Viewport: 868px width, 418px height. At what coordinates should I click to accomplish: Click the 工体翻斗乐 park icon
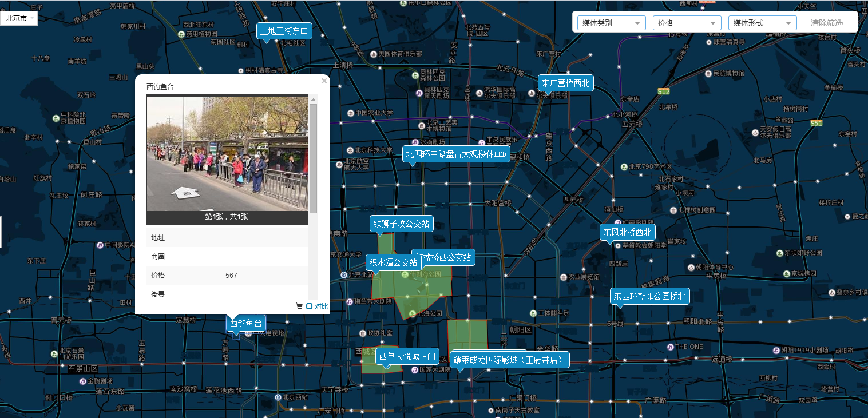(x=532, y=313)
